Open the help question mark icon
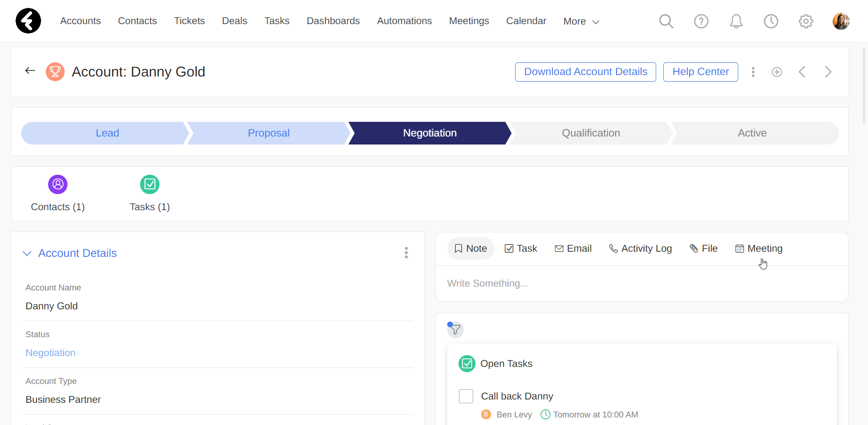Viewport: 868px width, 425px height. tap(701, 21)
